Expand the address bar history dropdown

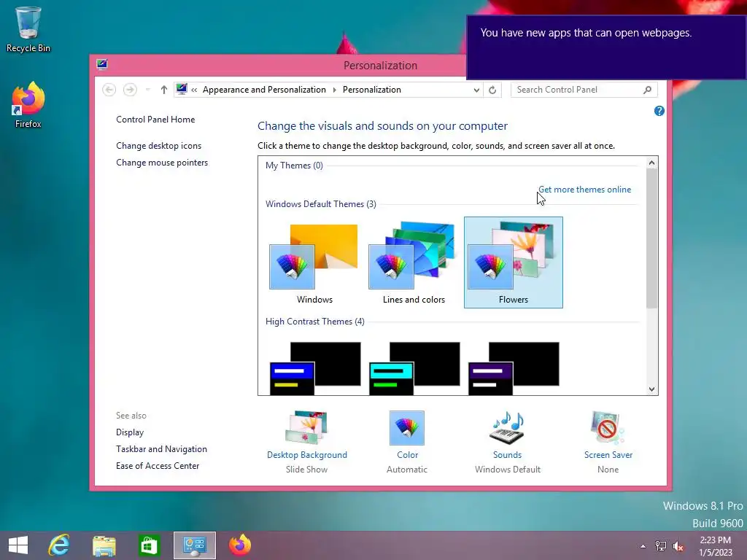(476, 90)
